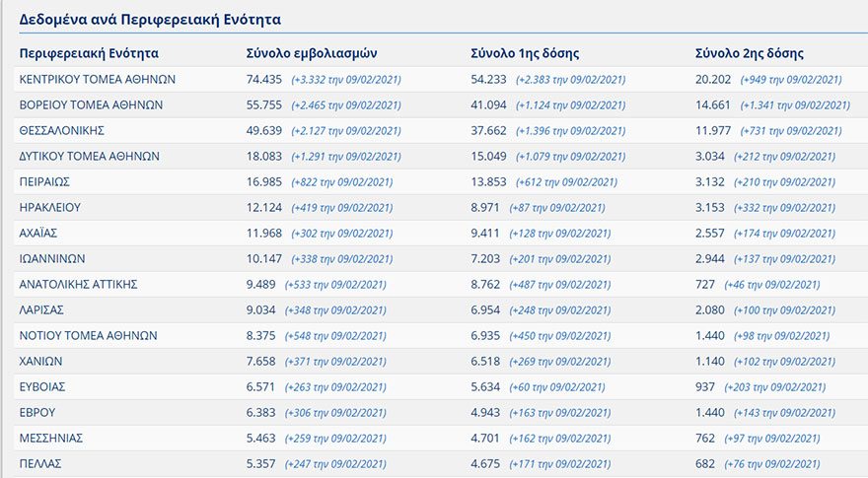Screen dimensions: 868x478
Task: Click the 'Δεδομένα ανά Περιφερειακή Ενότητα' title
Action: 151,19
